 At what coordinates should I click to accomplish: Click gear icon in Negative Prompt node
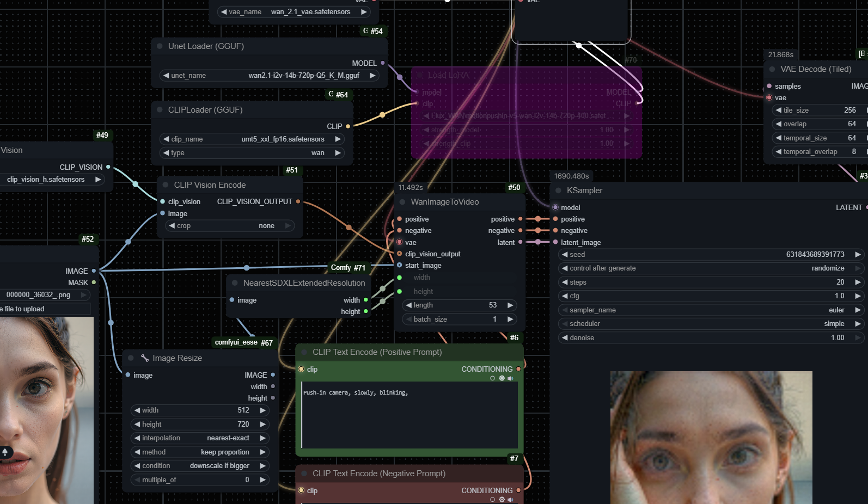coord(502,500)
